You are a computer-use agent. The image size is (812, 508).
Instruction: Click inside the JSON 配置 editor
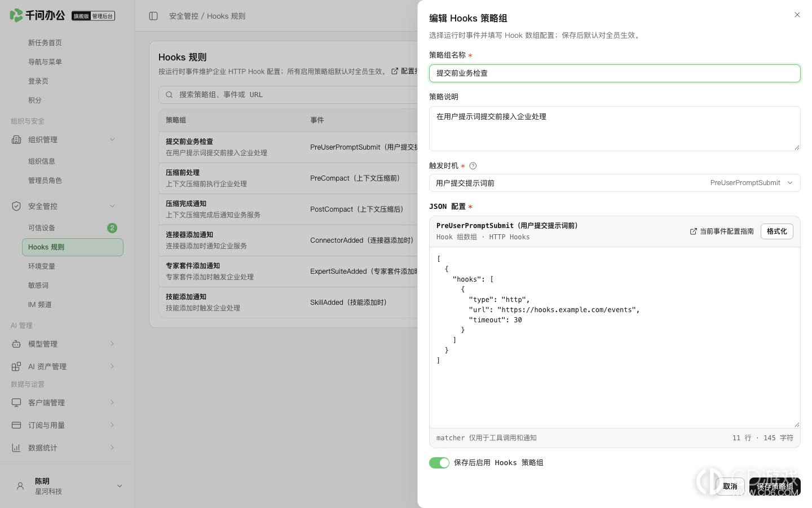coord(615,338)
